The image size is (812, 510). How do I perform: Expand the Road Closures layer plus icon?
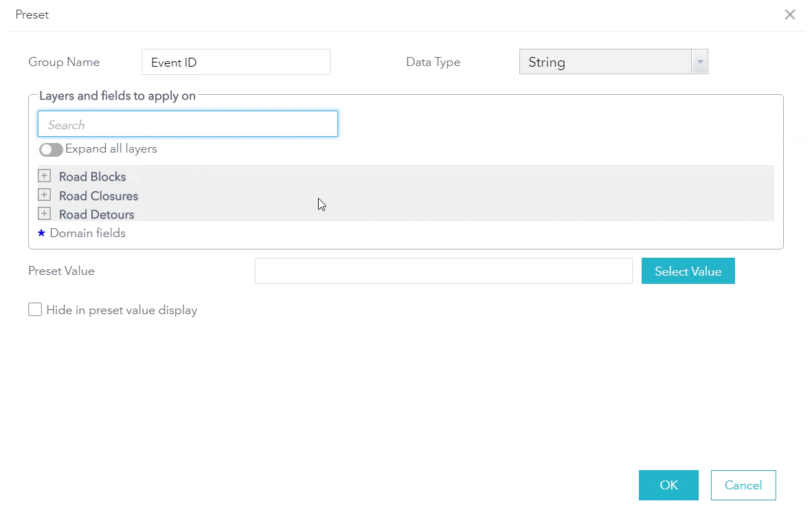pos(45,195)
